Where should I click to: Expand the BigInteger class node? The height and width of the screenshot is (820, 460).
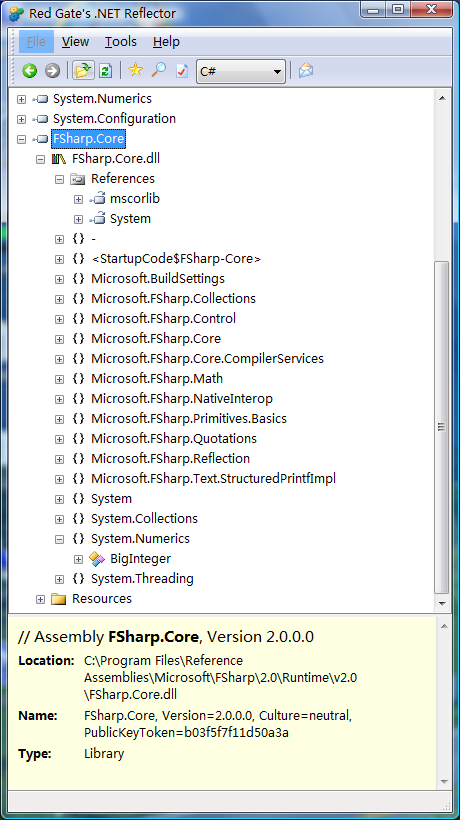coord(78,559)
